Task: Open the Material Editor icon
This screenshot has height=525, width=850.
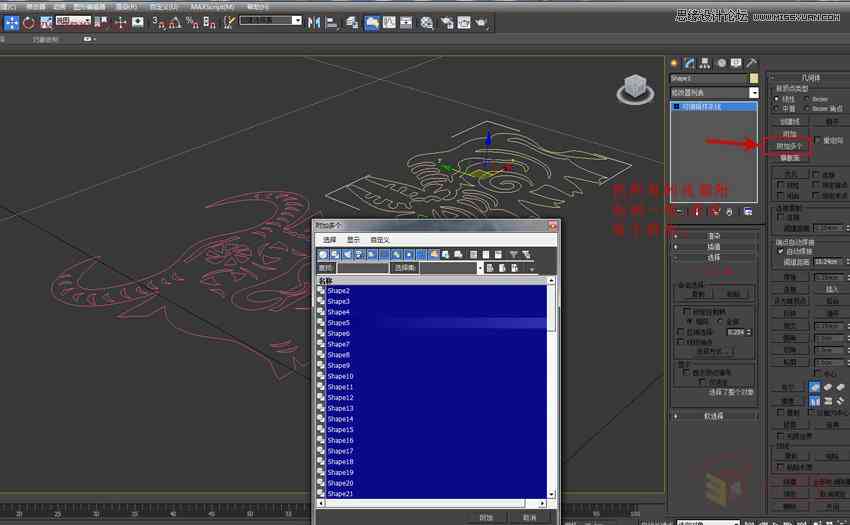Action: point(427,23)
